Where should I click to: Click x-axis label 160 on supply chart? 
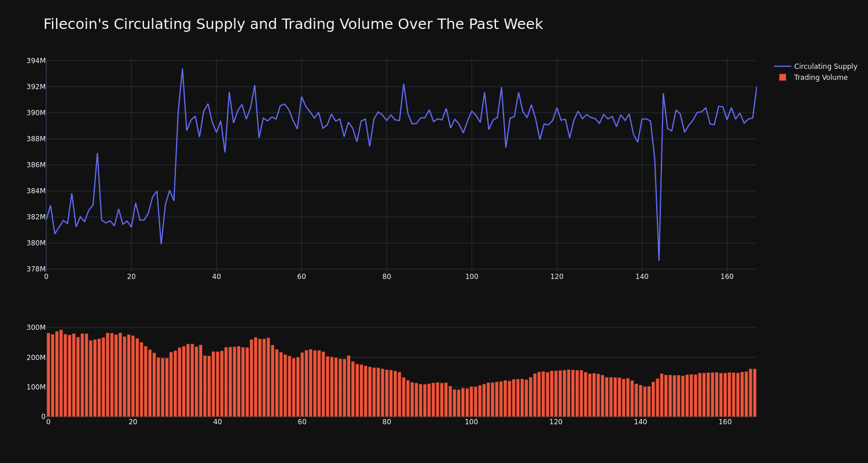point(727,277)
